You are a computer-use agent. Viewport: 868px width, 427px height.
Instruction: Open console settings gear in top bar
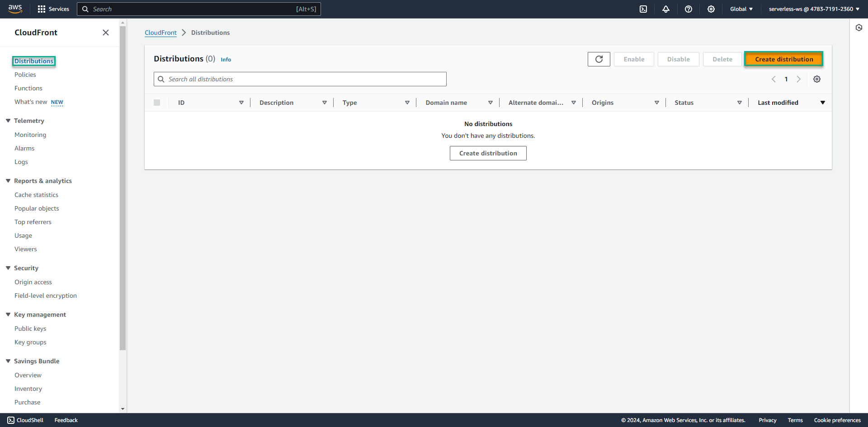711,9
